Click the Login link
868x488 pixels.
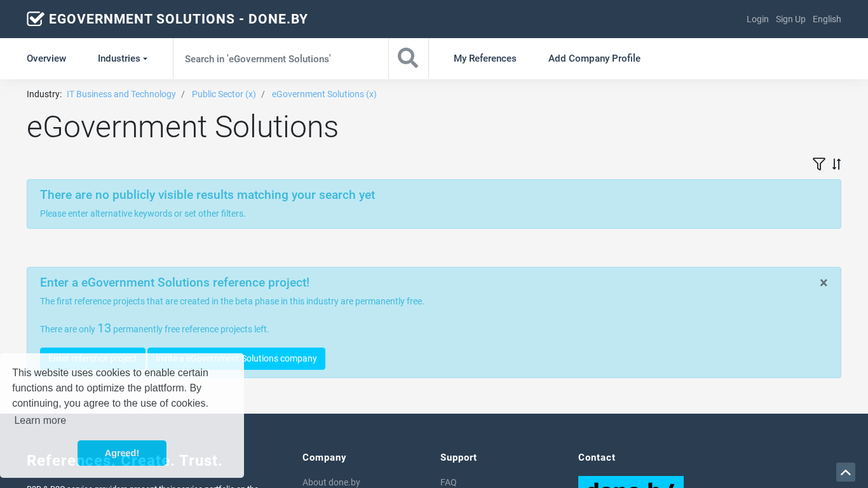[757, 19]
